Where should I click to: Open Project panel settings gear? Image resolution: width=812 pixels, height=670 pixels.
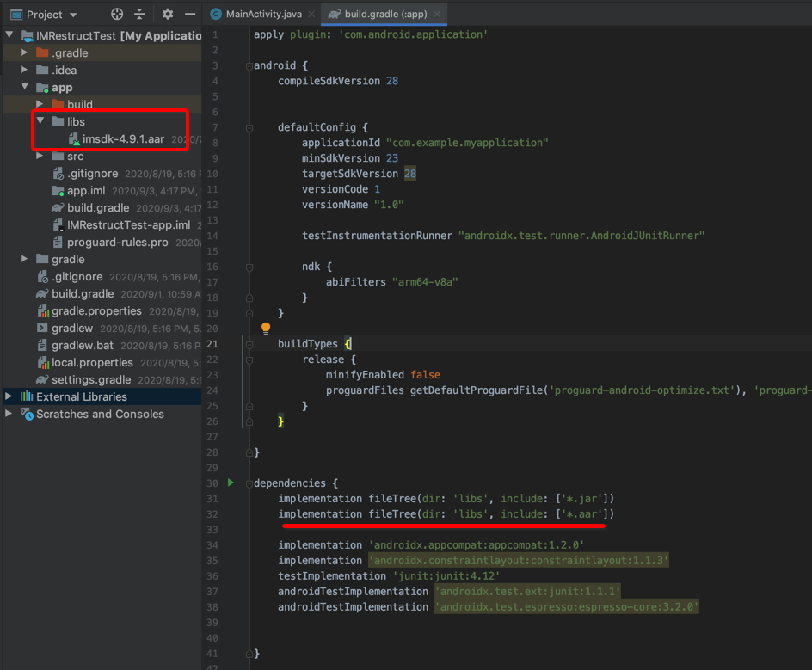click(168, 15)
